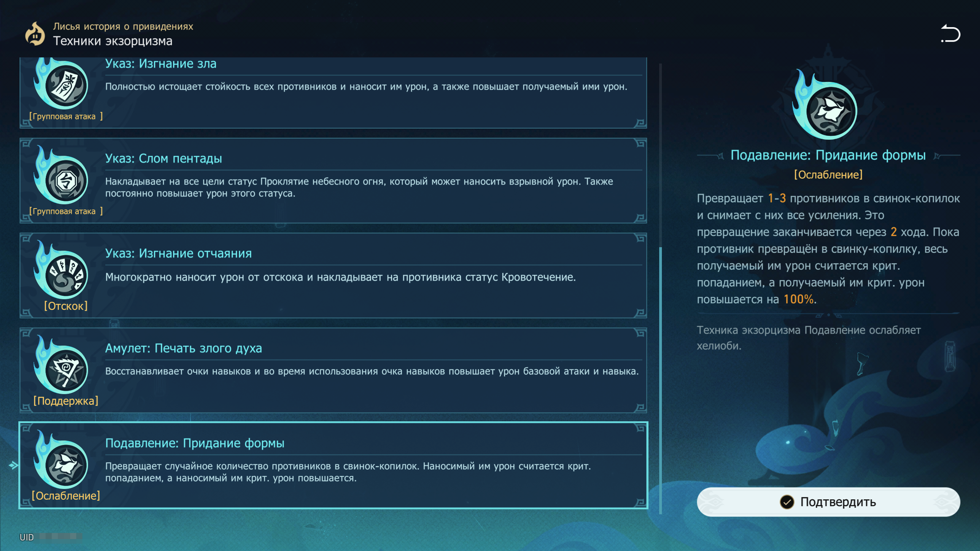Click the back arrow return icon
980x551 pixels.
pyautogui.click(x=951, y=34)
